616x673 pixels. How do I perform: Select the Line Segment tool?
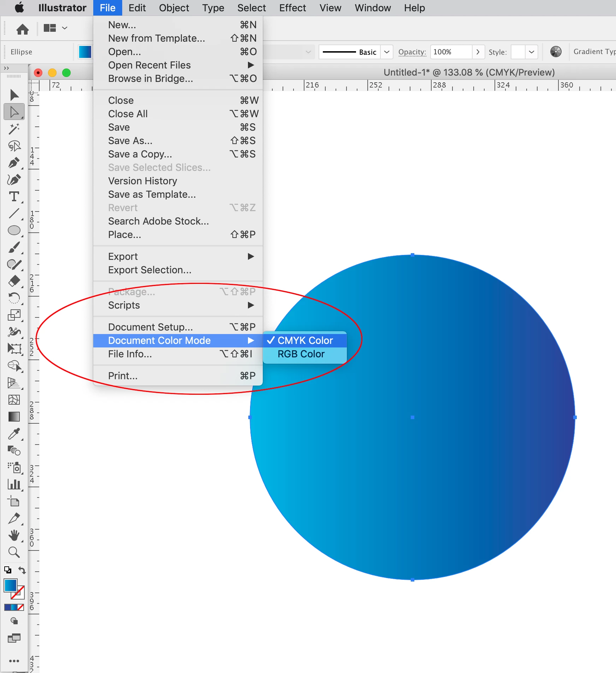[14, 214]
